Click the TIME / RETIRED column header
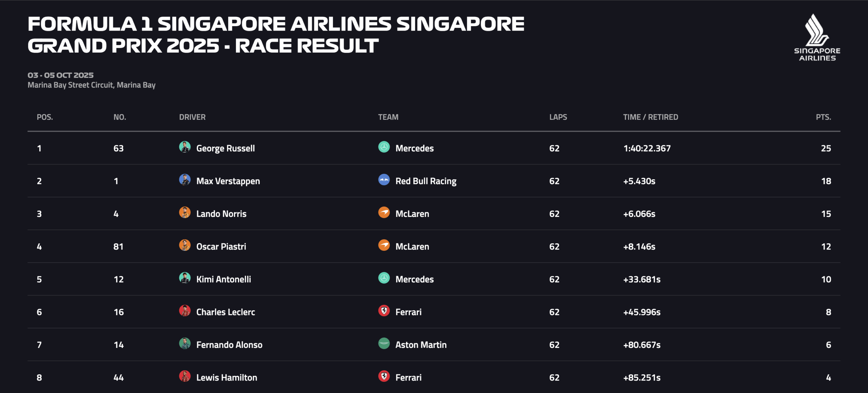The image size is (868, 393). pos(650,117)
